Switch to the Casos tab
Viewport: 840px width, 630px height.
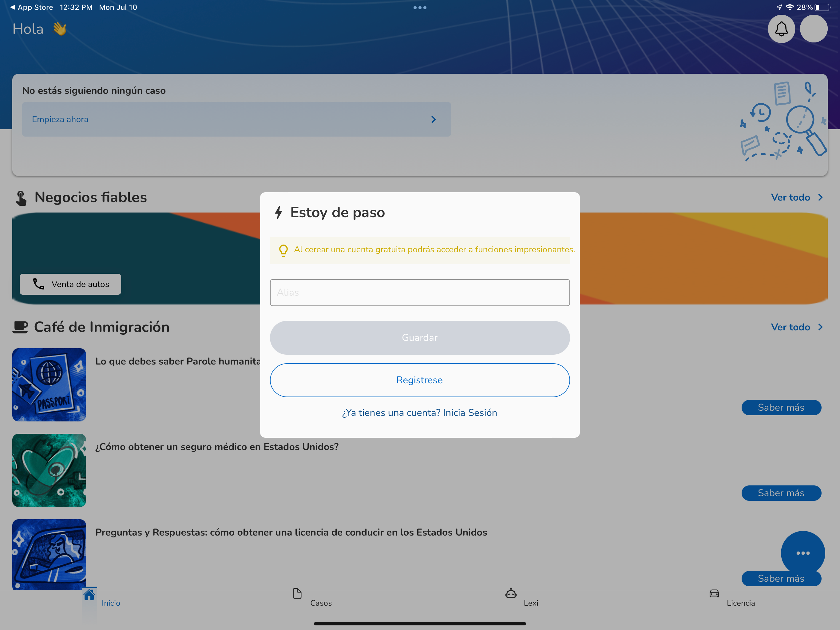click(320, 603)
